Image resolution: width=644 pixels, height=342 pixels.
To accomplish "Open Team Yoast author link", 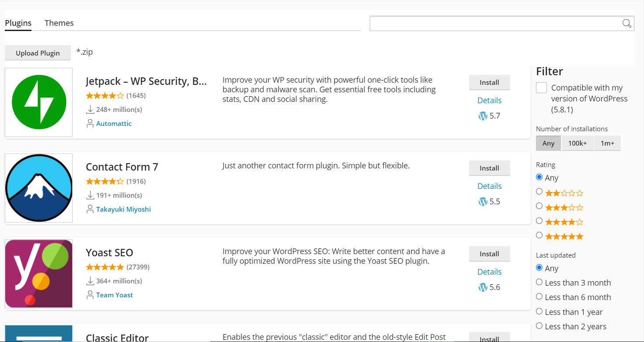I will click(115, 295).
